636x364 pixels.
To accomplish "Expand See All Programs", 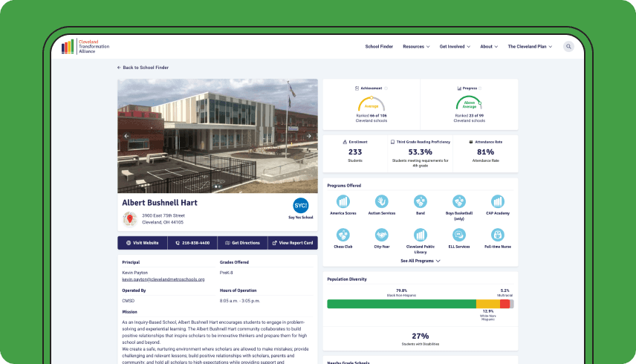I will pyautogui.click(x=421, y=261).
